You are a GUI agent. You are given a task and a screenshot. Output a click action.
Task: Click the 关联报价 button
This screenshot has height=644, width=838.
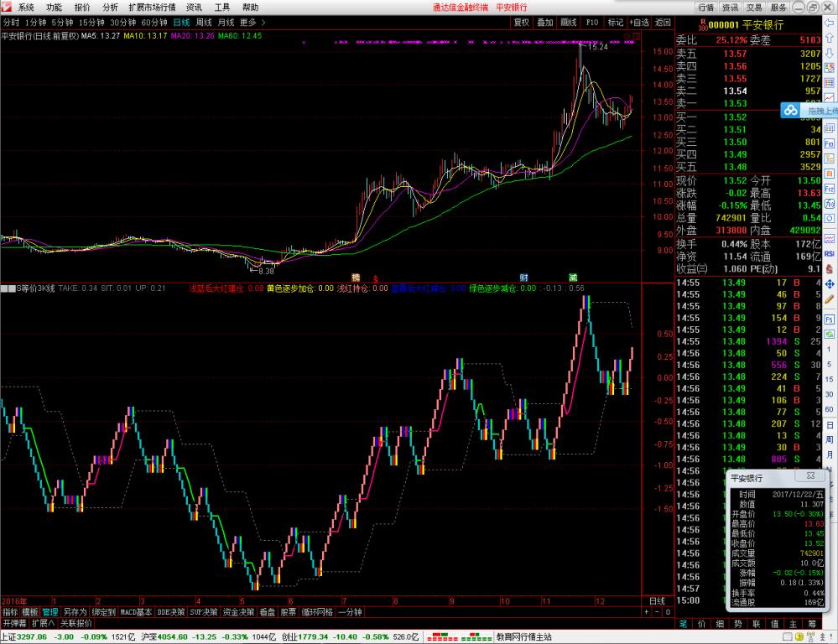click(75, 623)
